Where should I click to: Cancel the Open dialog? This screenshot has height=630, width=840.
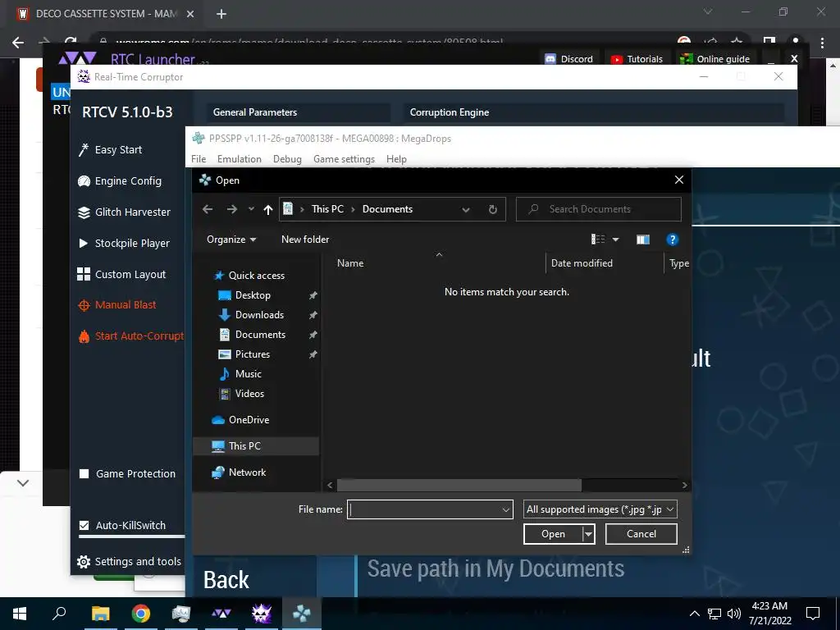pos(641,534)
